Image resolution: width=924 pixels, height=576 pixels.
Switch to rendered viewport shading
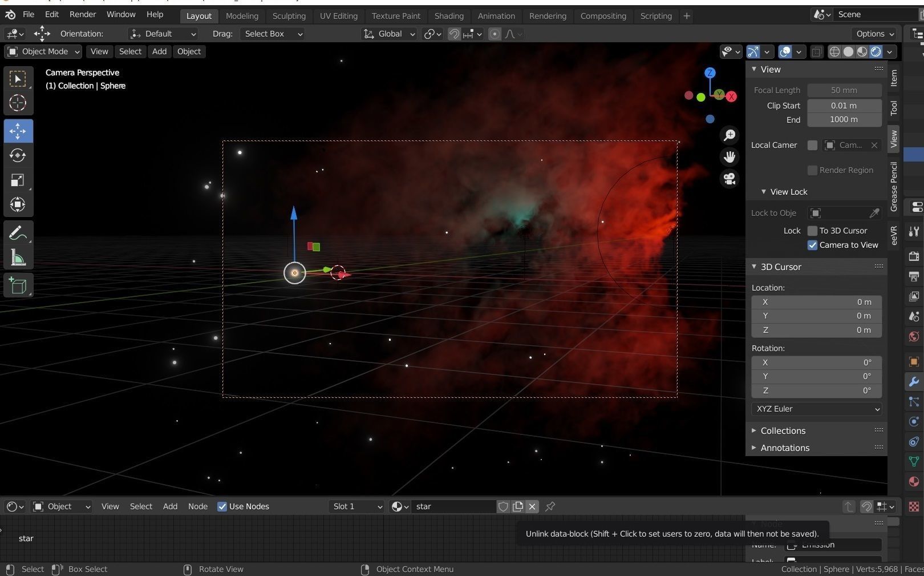pyautogui.click(x=876, y=52)
